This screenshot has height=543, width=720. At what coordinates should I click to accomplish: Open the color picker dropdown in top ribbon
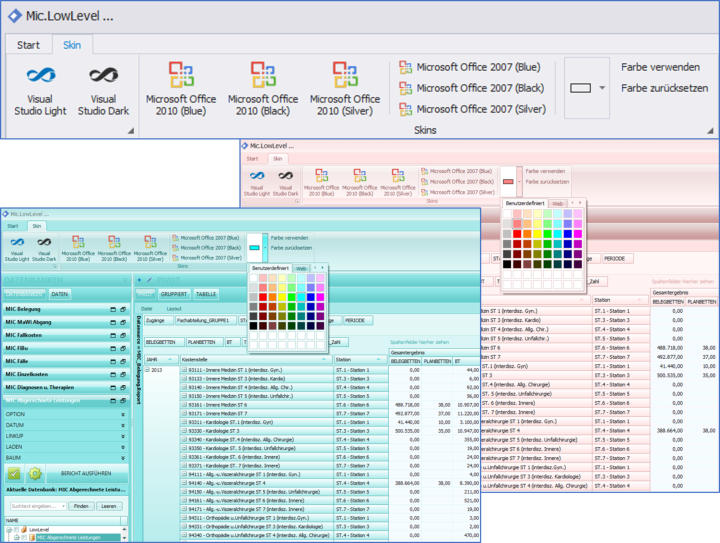click(x=602, y=88)
